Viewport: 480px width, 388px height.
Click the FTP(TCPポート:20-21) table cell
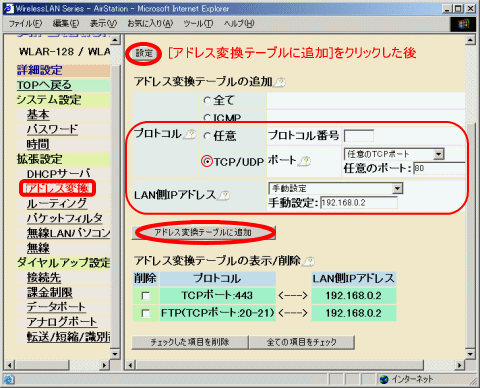tap(217, 313)
